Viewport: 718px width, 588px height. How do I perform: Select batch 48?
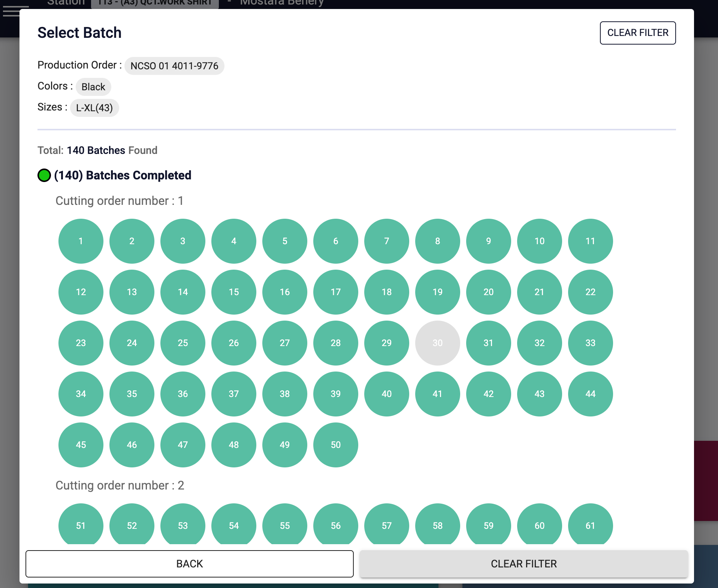pos(234,445)
